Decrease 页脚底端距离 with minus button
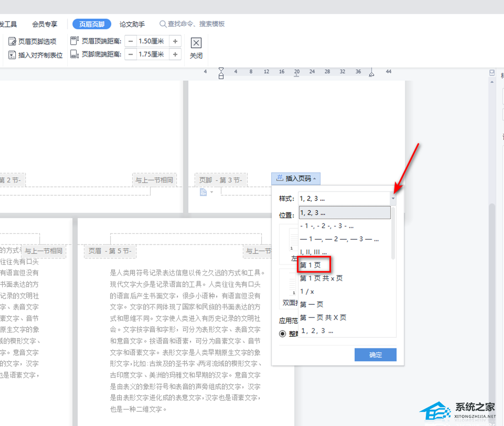The image size is (504, 426). 131,55
